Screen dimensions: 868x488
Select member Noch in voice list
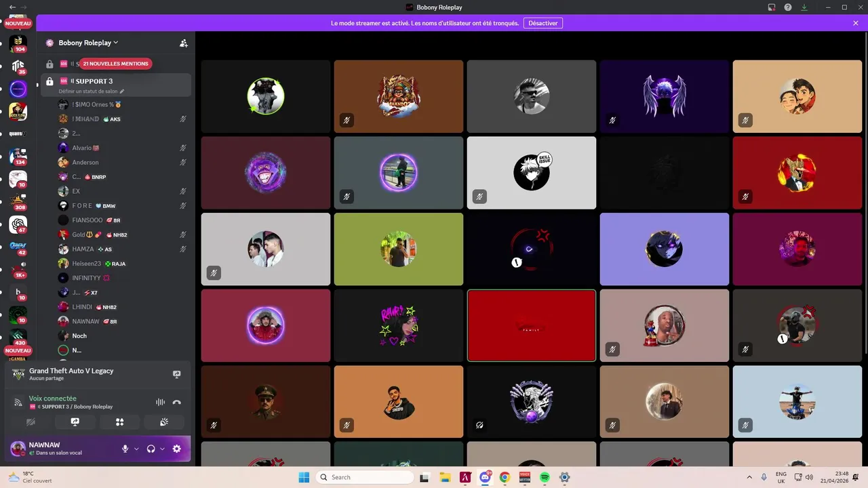tap(122, 335)
